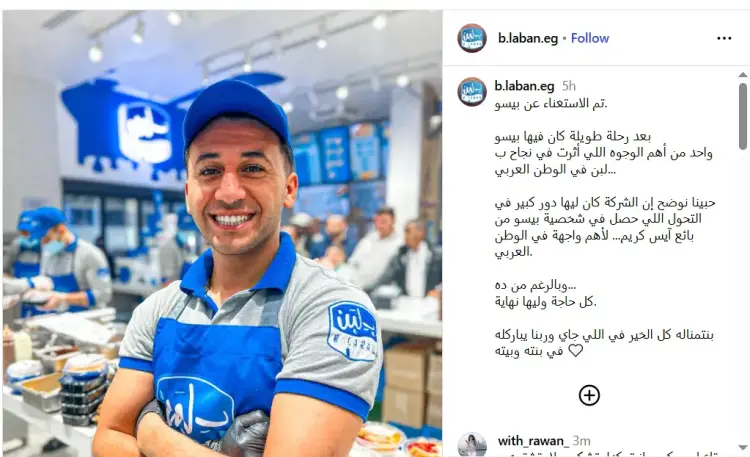Click the empty scrollbar track below the thumb
The height and width of the screenshot is (457, 750).
point(742,297)
